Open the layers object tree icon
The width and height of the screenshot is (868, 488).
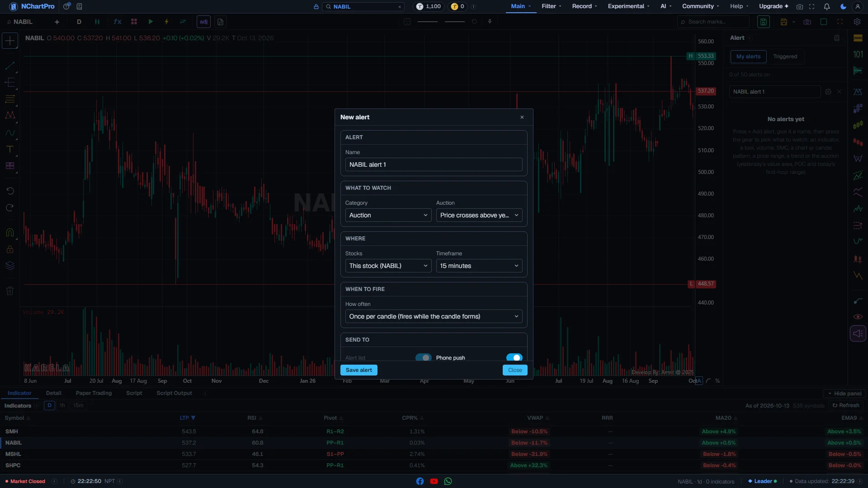click(9, 266)
